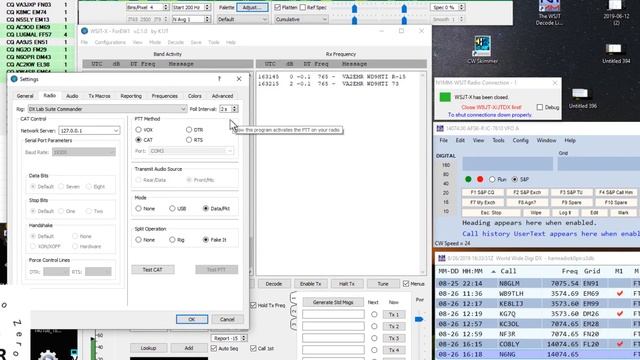The height and width of the screenshot is (360, 640).
Task: Click the Settings dialog title icon
Action: point(14,79)
